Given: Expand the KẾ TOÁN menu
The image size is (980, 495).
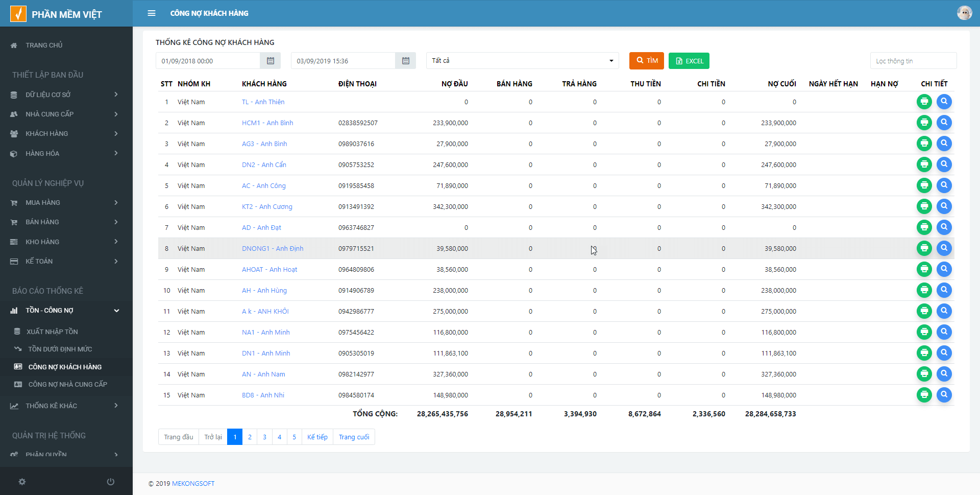Looking at the screenshot, I should coord(66,261).
